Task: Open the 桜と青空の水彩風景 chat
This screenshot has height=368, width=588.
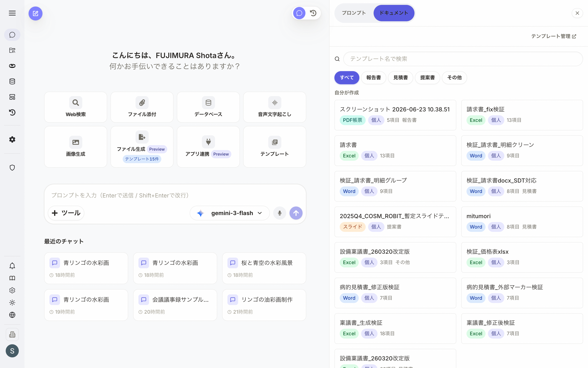Action: coord(264,268)
